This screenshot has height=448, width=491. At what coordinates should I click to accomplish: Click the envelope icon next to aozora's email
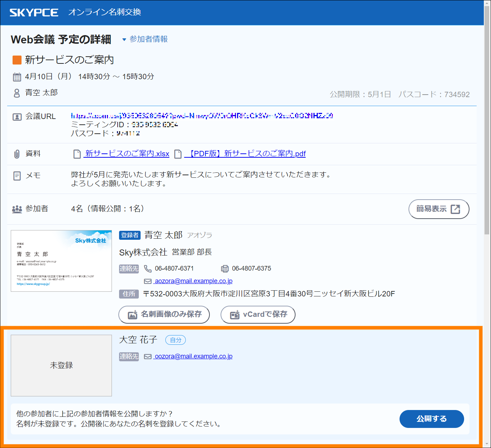click(x=147, y=281)
